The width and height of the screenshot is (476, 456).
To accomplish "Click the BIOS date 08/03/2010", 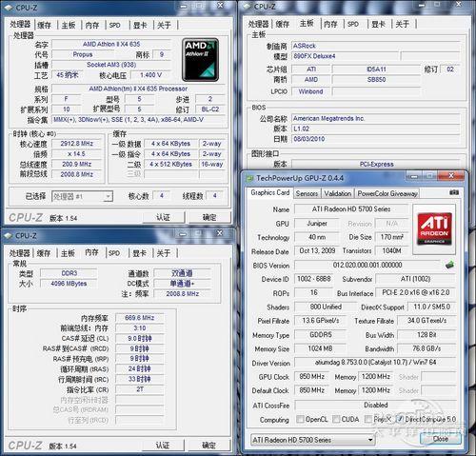I will point(375,139).
